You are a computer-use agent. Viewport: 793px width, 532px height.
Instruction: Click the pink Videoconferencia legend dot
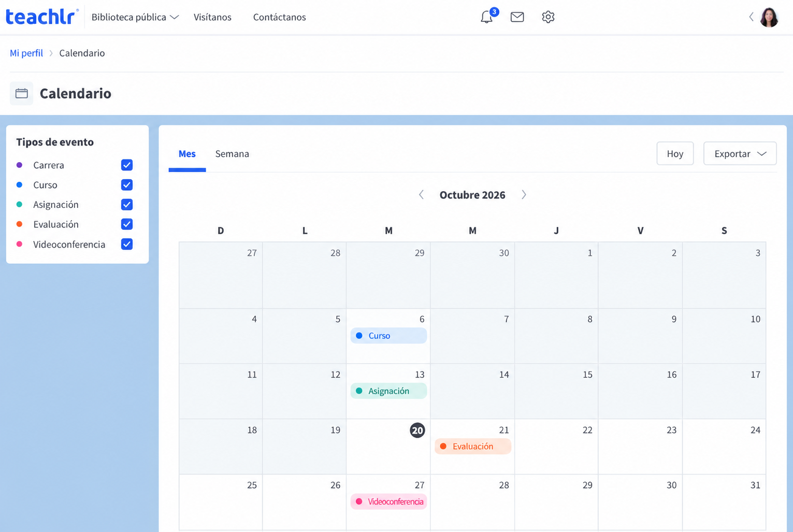19,244
